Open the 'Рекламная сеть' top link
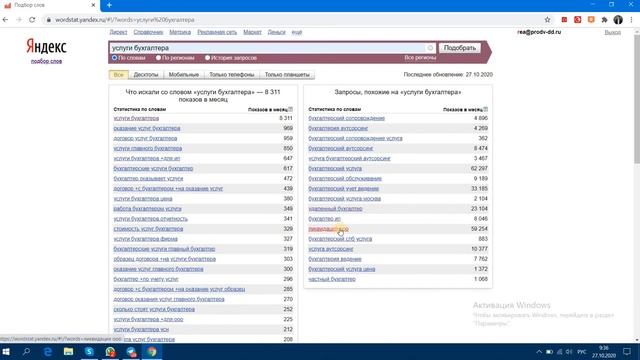Viewport: 640px width, 360px height. pos(217,32)
